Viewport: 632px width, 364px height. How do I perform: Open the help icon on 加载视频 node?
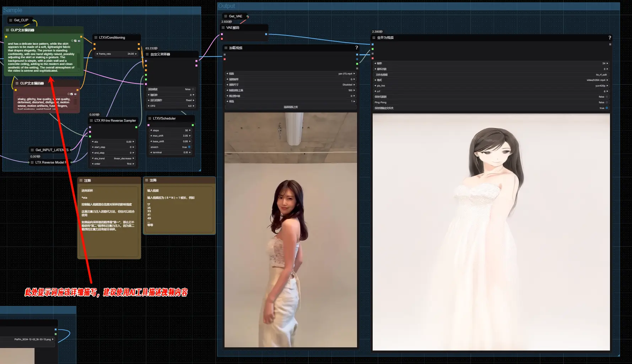356,48
